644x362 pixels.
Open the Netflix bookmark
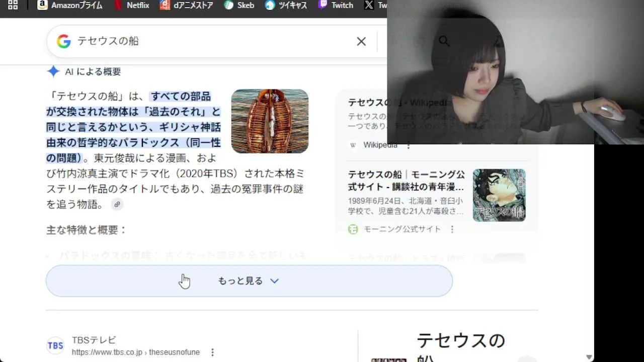[x=131, y=5]
